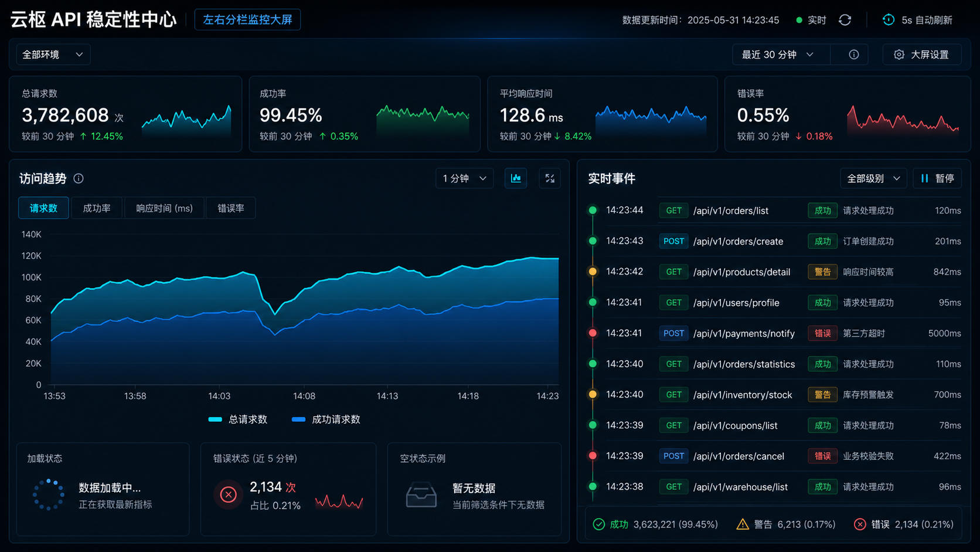The height and width of the screenshot is (552, 980).
Task: Click the 错误状态 mini red trend chart
Action: [339, 501]
